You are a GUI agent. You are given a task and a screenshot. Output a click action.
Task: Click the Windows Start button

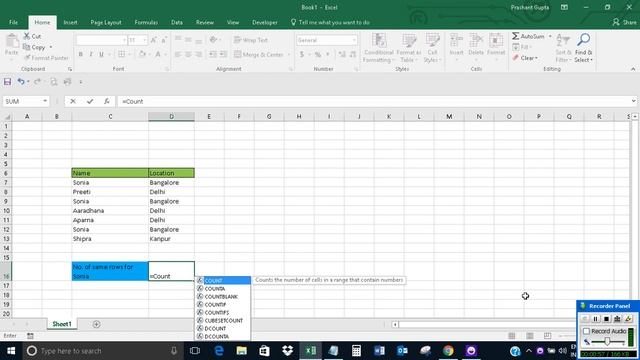(11, 351)
